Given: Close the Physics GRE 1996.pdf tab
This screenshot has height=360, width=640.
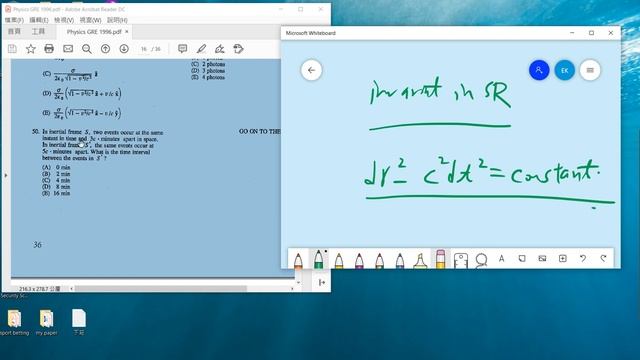Looking at the screenshot, I should [127, 31].
